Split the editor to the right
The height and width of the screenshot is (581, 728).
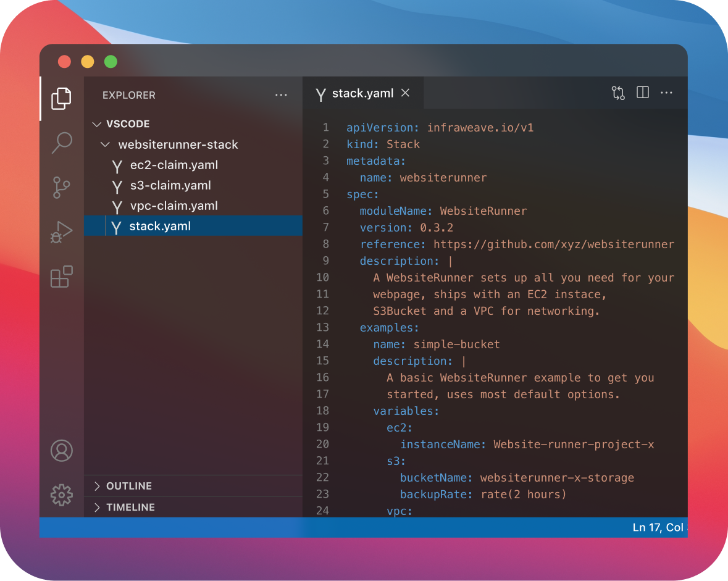click(643, 93)
